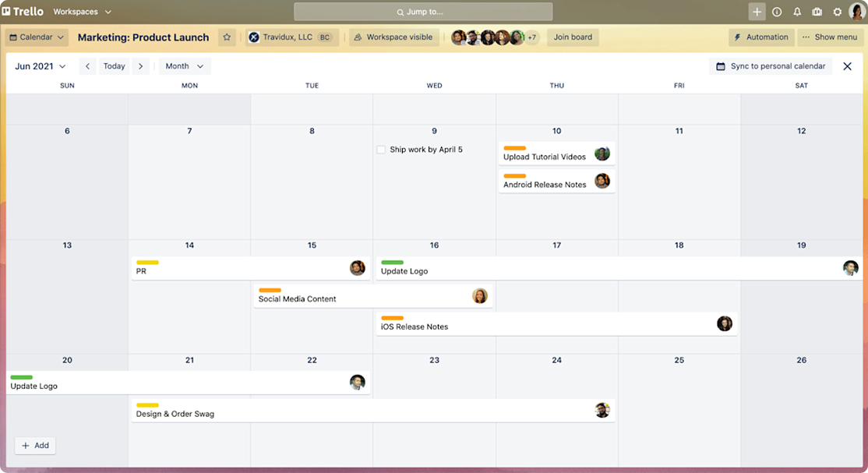Click avatar on Android Release Notes card
The image size is (868, 473).
coord(602,181)
